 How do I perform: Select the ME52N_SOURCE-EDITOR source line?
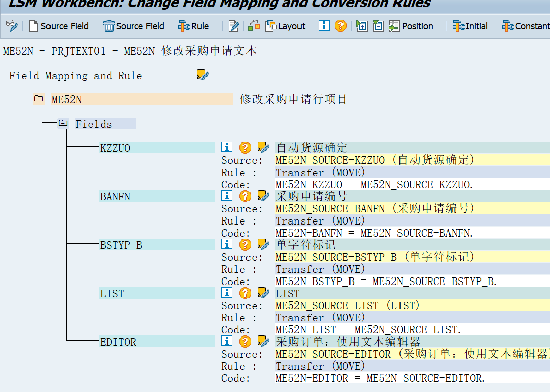tap(413, 354)
